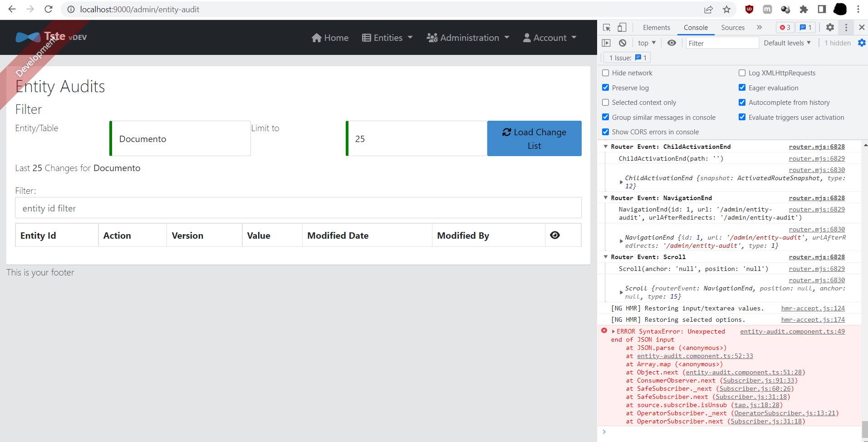Select the inspect element picker in DevTools
Image resolution: width=868 pixels, height=442 pixels.
pyautogui.click(x=606, y=27)
